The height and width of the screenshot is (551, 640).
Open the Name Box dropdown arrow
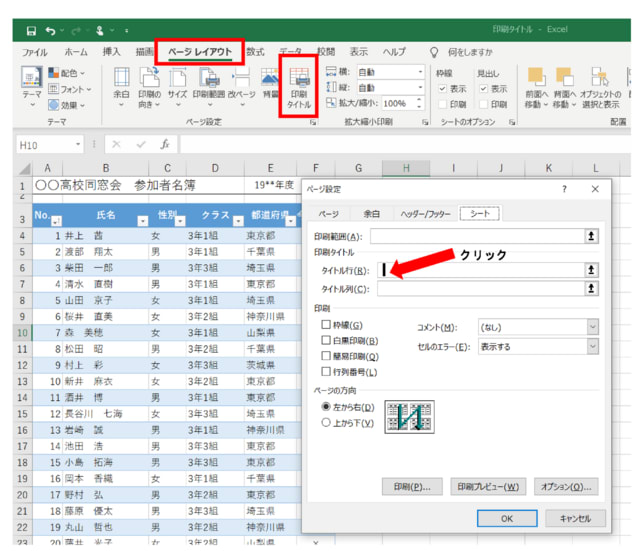point(78,144)
